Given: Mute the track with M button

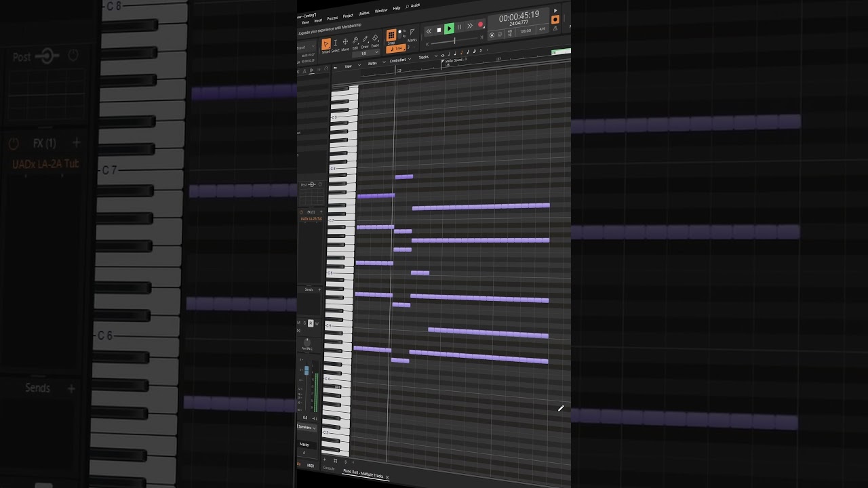Looking at the screenshot, I should tap(299, 323).
